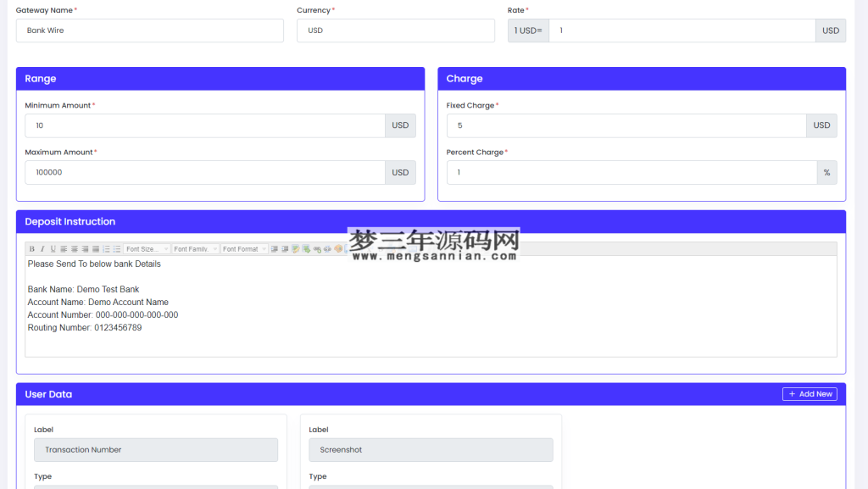This screenshot has height=489, width=868.
Task: Select the align right icon
Action: 85,248
